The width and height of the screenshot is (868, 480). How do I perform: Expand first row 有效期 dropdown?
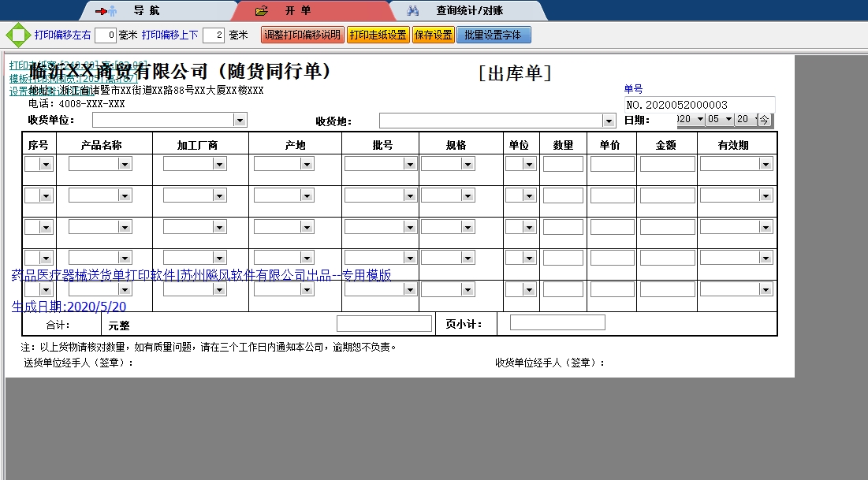point(766,164)
